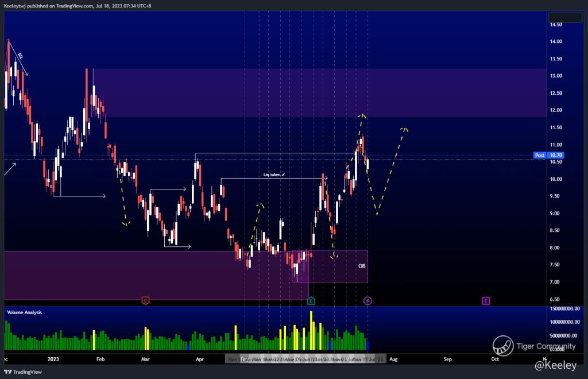This screenshot has width=588, height=379.
Task: Click the 13.00 price axis label
Action: tap(556, 76)
